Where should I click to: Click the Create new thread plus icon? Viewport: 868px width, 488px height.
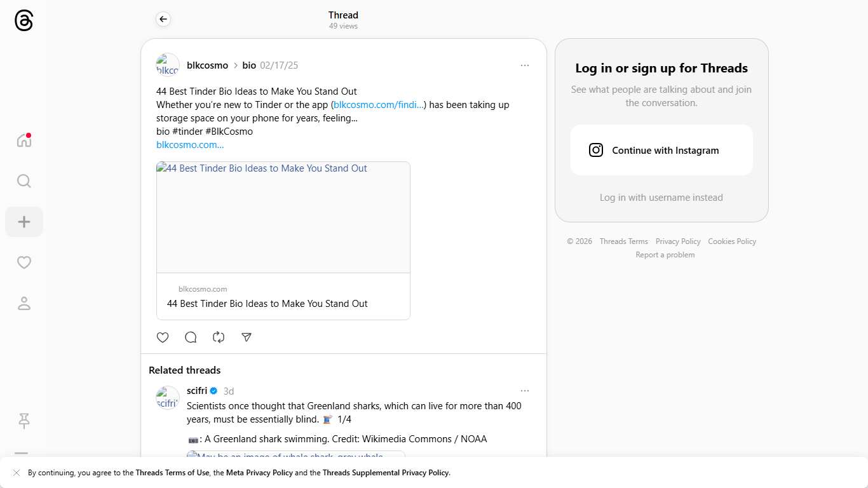coord(24,222)
